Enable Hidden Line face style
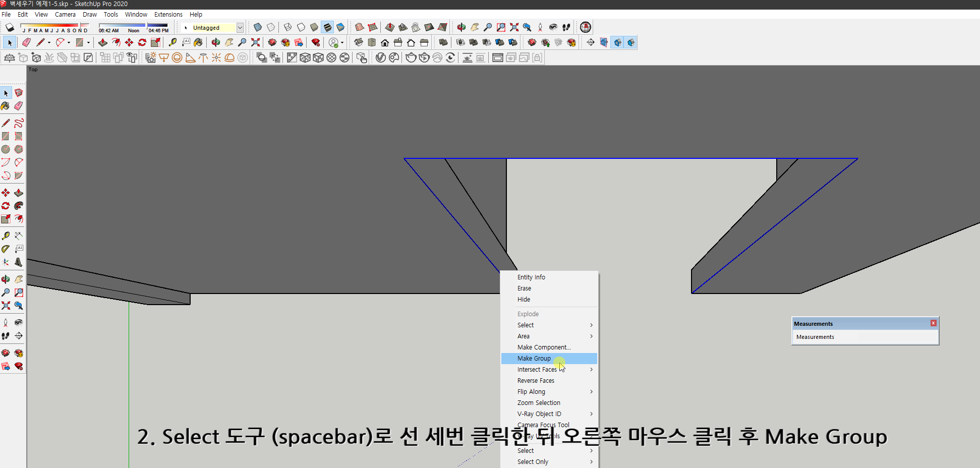The width and height of the screenshot is (980, 468). click(x=301, y=27)
